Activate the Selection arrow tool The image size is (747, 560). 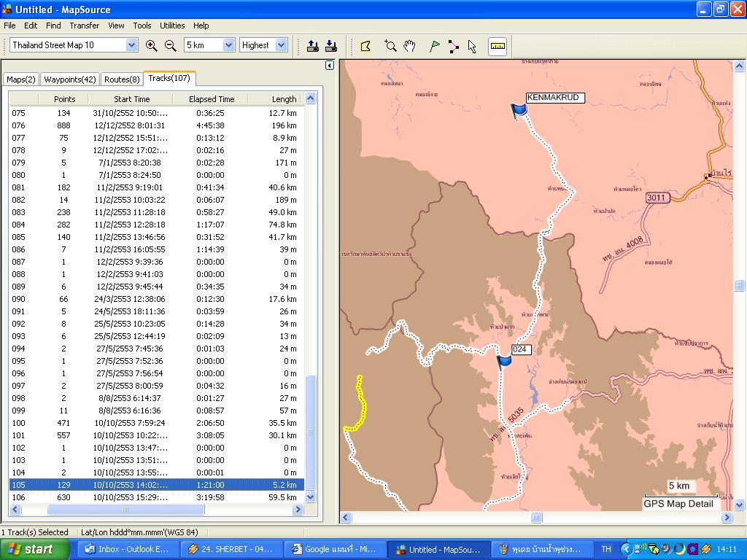[x=472, y=46]
